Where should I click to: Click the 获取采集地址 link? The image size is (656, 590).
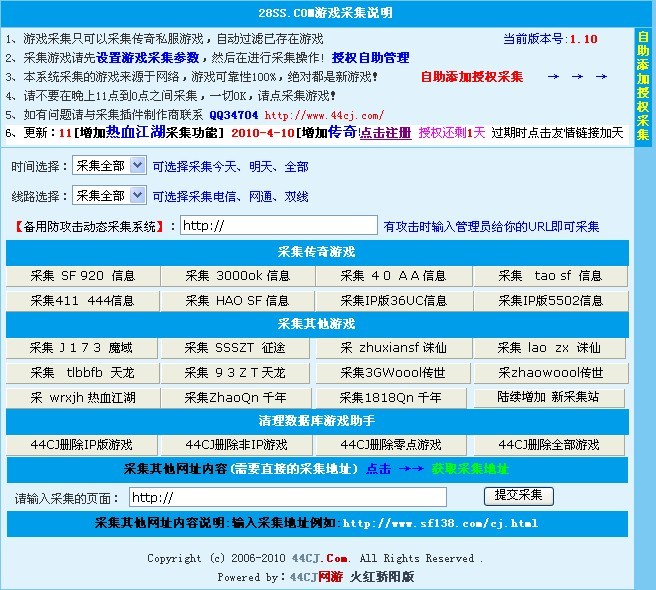coord(469,469)
